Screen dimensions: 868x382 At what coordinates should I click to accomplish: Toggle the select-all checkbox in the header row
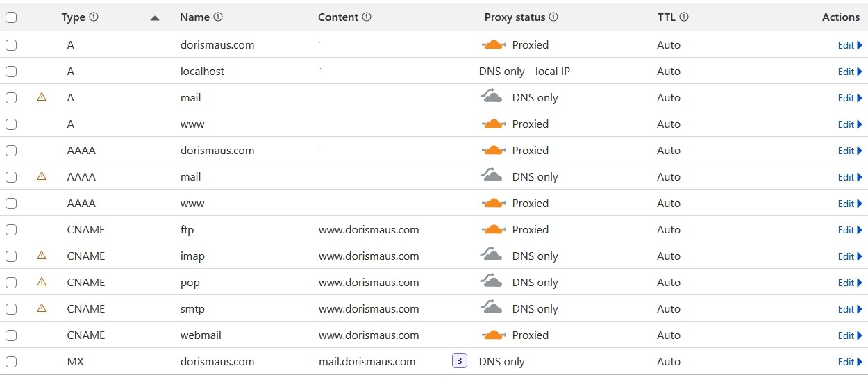click(x=11, y=18)
